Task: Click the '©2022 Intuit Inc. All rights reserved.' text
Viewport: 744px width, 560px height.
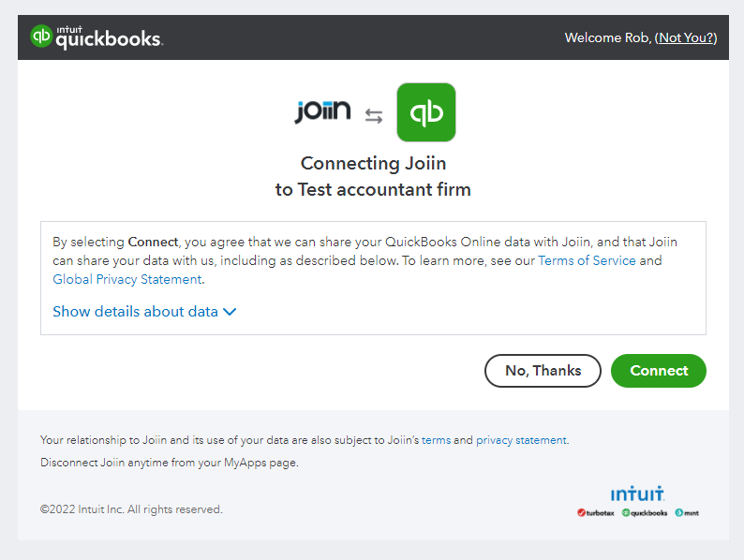Action: [131, 509]
